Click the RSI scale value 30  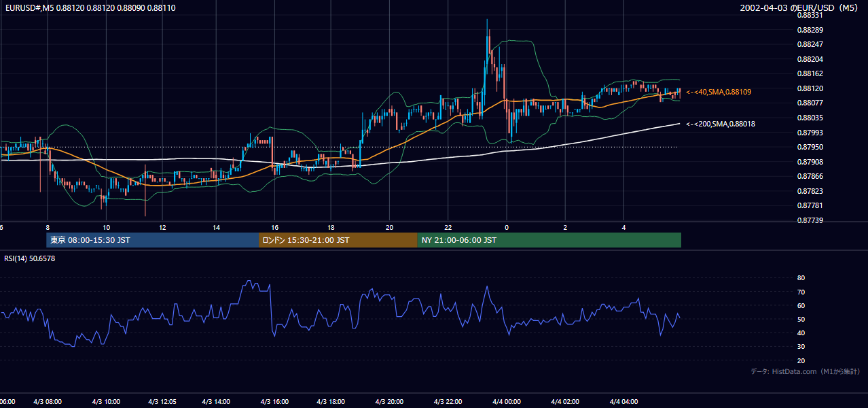point(801,346)
